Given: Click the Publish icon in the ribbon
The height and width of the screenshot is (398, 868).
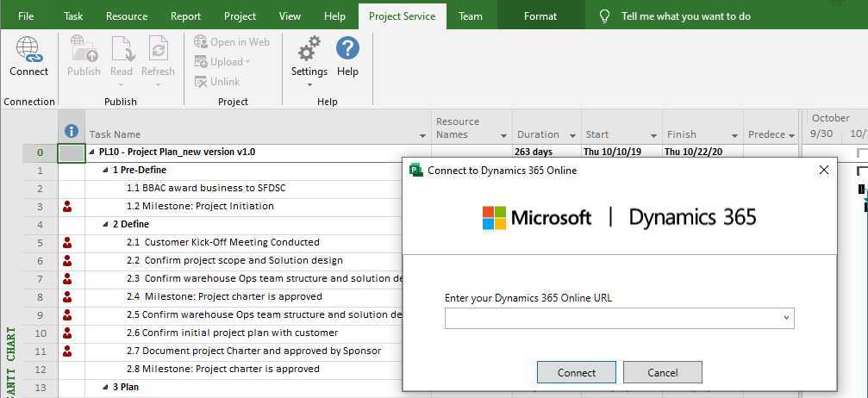Looking at the screenshot, I should coord(84,49).
